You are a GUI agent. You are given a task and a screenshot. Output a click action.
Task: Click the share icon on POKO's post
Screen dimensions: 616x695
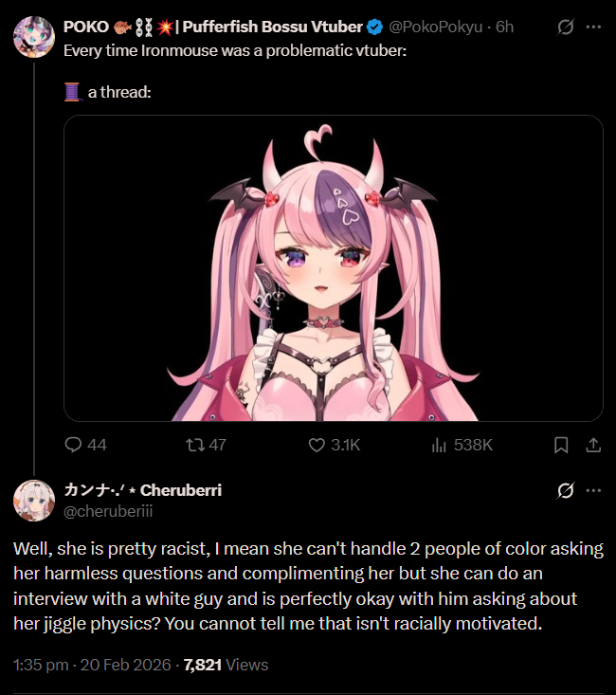point(593,445)
